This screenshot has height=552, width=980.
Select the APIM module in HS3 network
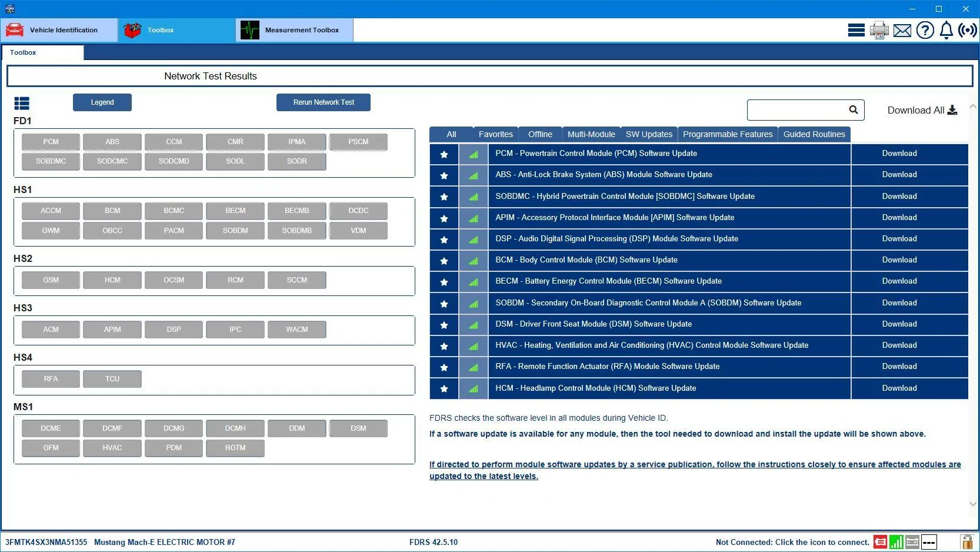pos(112,330)
